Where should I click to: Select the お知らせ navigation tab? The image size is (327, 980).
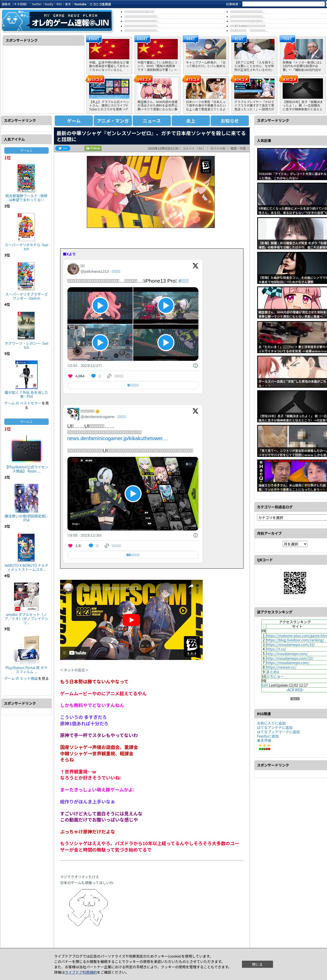point(229,121)
